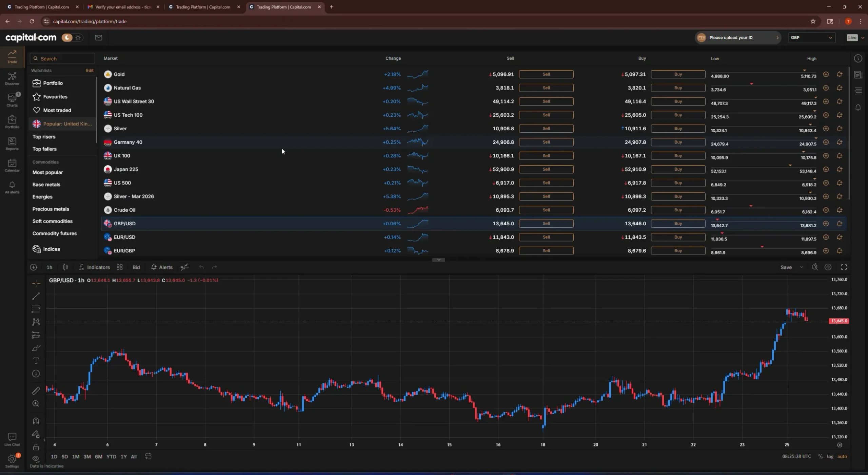This screenshot has width=868, height=475.
Task: Open the mail inbox icon
Action: (x=99, y=38)
